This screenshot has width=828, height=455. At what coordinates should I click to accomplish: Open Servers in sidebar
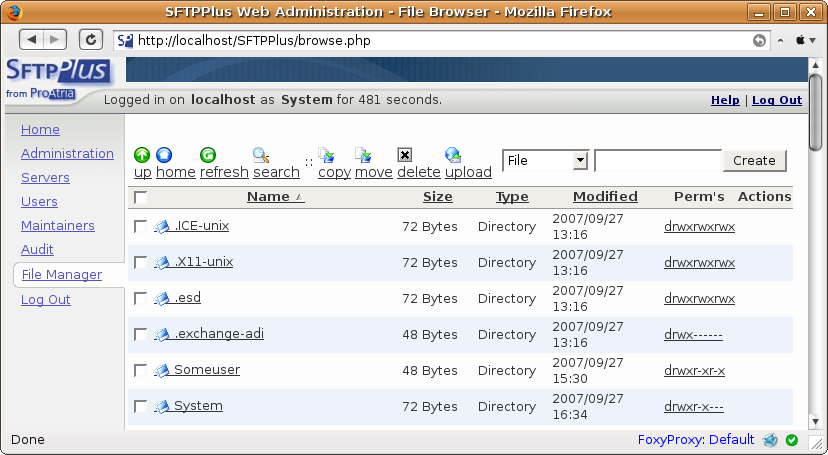pos(45,177)
